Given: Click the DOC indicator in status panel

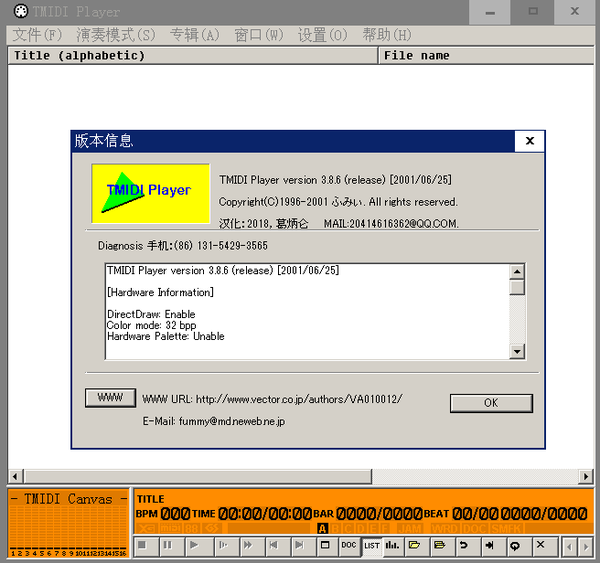Looking at the screenshot, I should [474, 529].
